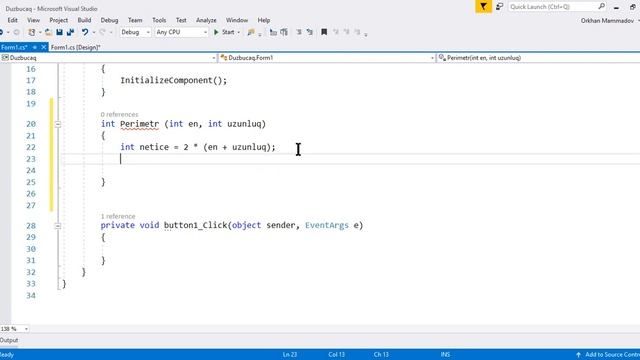Uncomment selected lines icon
This screenshot has height=360, width=640.
[310, 32]
